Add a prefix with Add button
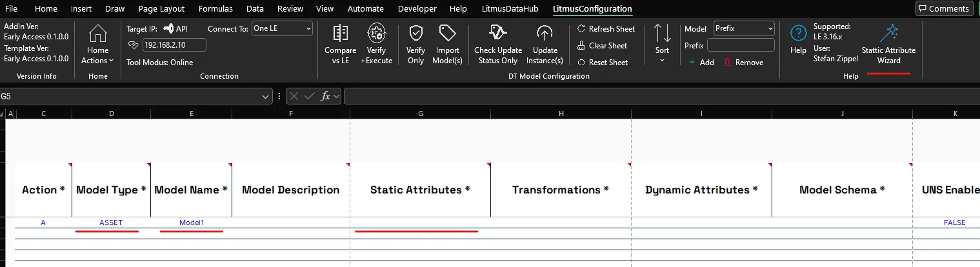 [x=701, y=63]
